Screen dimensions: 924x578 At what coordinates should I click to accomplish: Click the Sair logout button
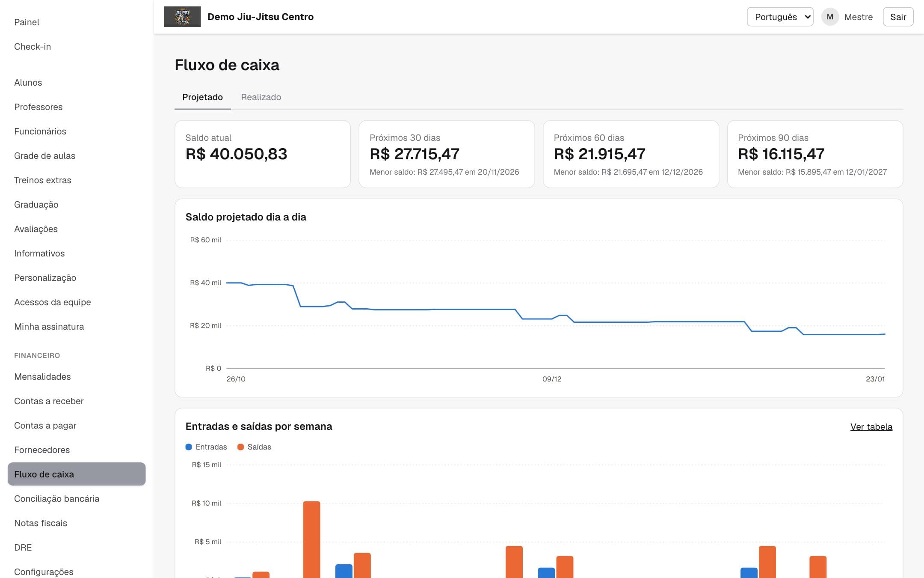tap(898, 17)
